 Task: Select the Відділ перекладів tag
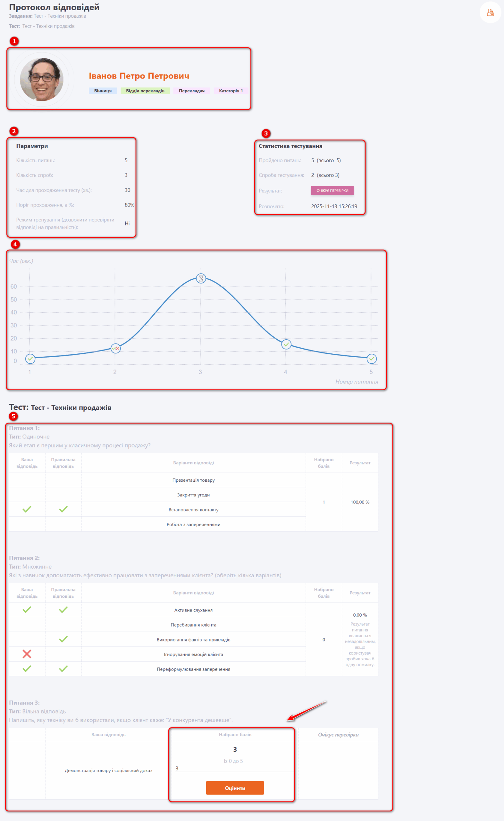click(145, 91)
